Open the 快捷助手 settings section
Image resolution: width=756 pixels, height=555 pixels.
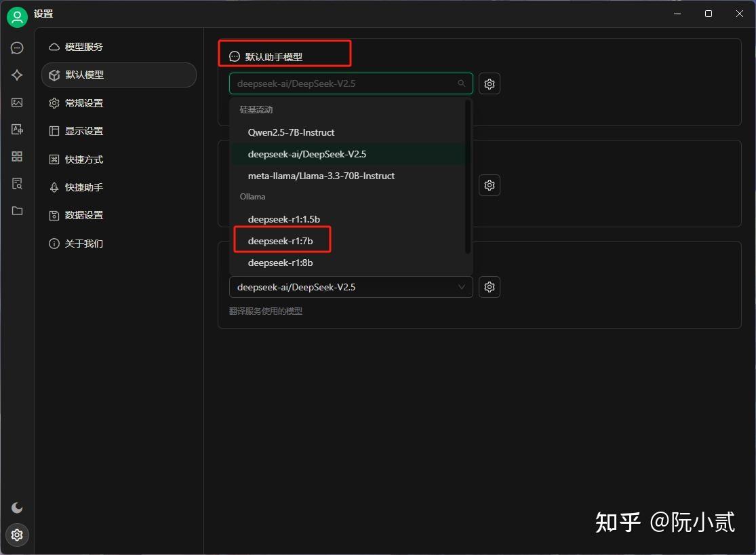[119, 187]
